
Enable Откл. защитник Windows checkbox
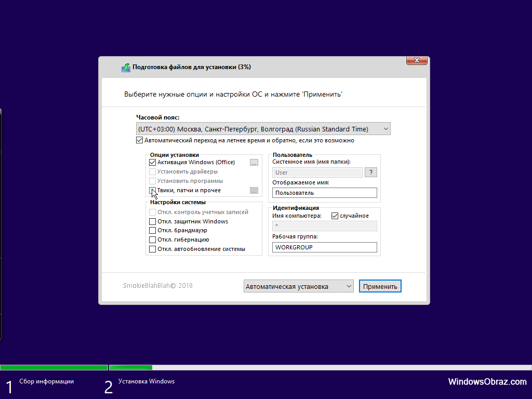tap(152, 221)
